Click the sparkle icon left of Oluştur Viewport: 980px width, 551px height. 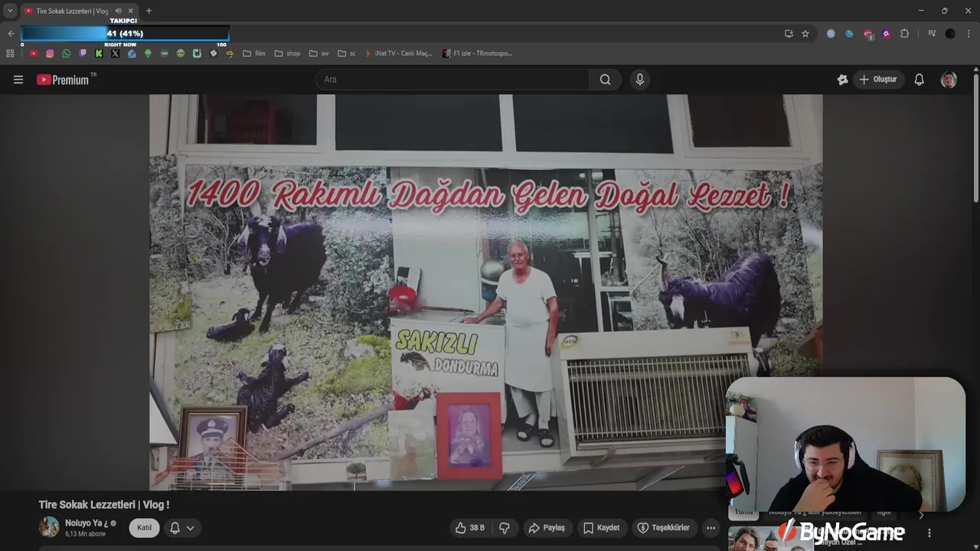pos(842,80)
